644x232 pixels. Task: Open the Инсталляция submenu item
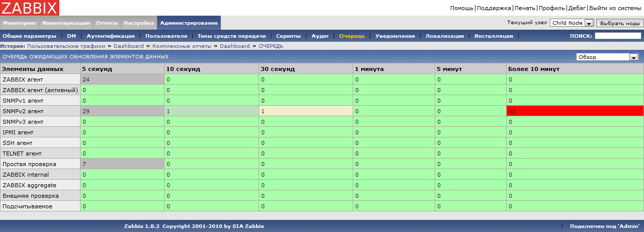[494, 36]
